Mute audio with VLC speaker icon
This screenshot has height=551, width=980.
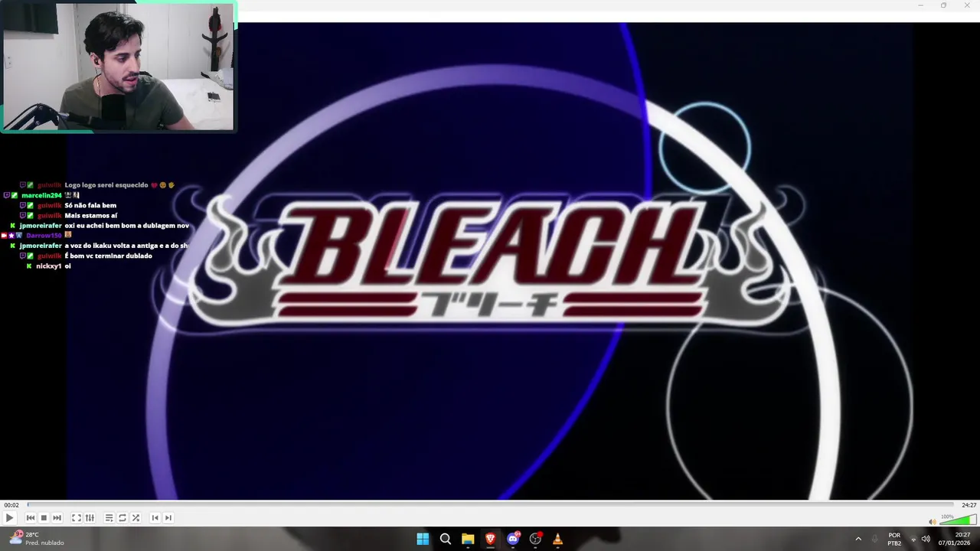[x=932, y=522]
